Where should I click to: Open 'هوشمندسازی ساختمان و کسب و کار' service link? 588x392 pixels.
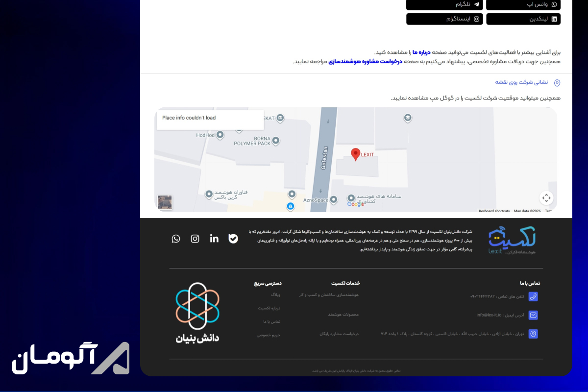329,295
